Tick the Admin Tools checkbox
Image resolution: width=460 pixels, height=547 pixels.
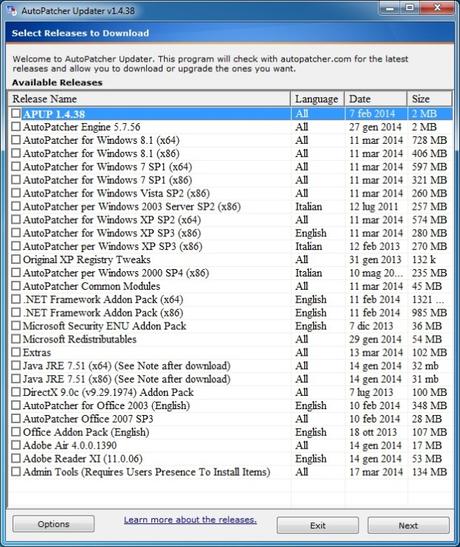(16, 471)
